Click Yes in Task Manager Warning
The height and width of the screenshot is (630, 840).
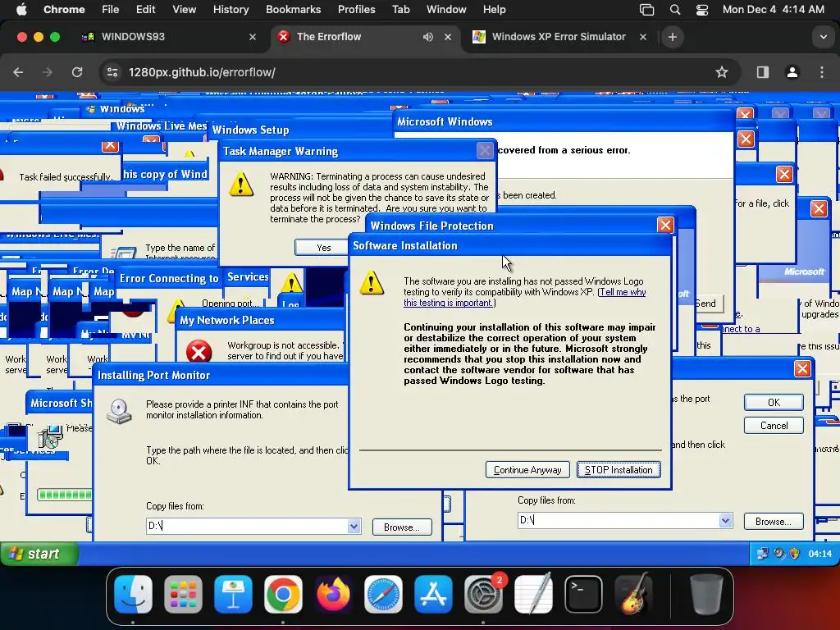(x=323, y=248)
